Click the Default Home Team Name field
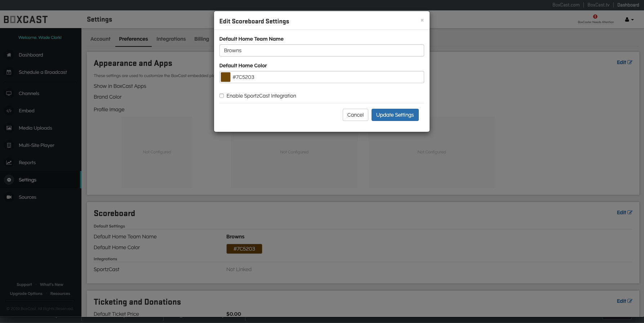Viewport: 644px width, 323px height. pos(321,50)
